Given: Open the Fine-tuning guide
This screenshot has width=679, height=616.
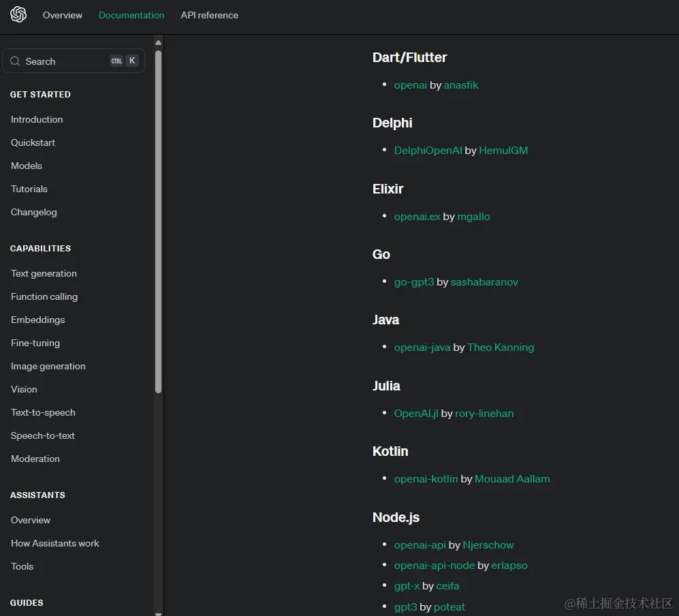Looking at the screenshot, I should click(35, 343).
